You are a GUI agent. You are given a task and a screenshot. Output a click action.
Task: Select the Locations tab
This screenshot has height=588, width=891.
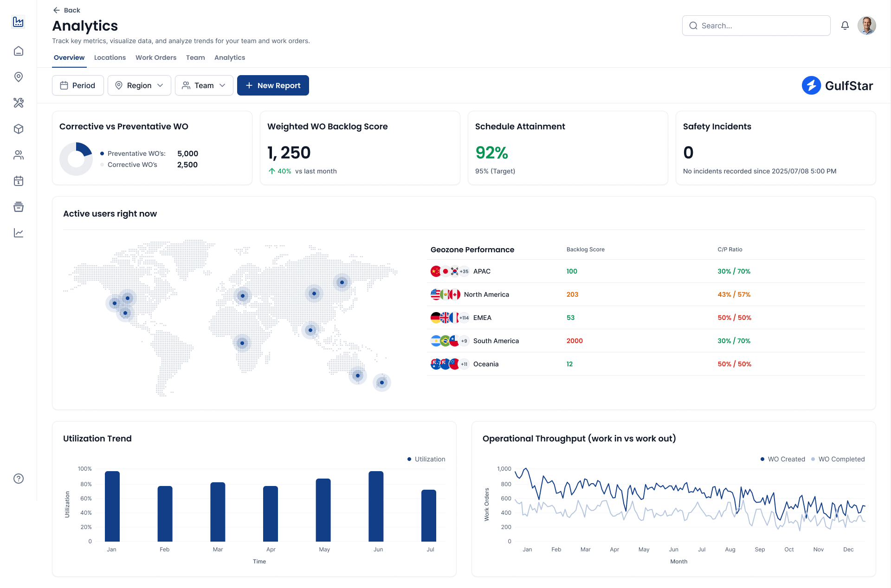[110, 58]
